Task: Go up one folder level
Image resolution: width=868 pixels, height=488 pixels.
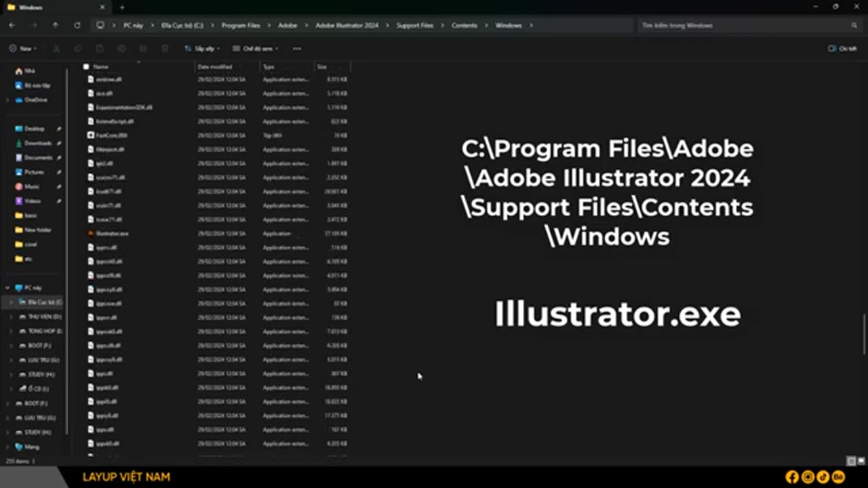Action: pos(56,25)
